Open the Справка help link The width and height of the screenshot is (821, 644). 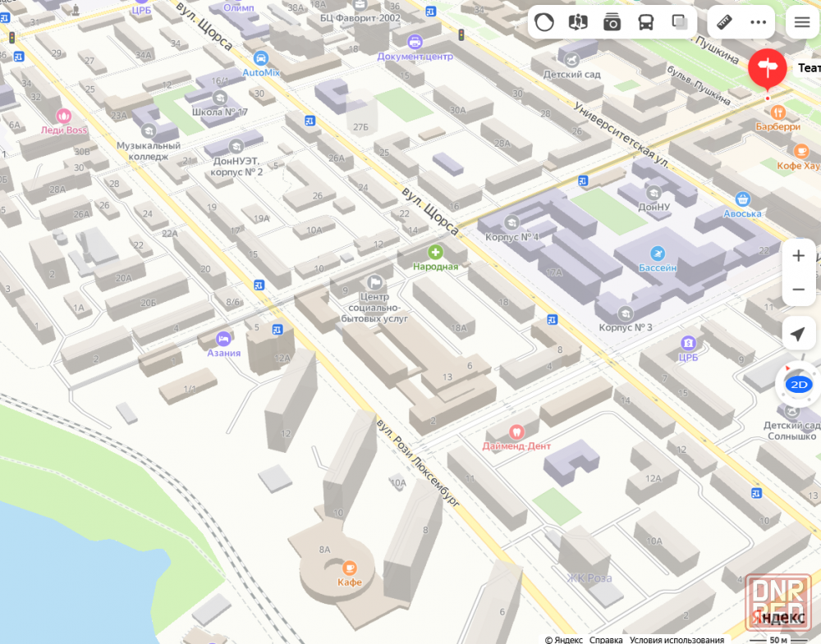click(x=606, y=640)
